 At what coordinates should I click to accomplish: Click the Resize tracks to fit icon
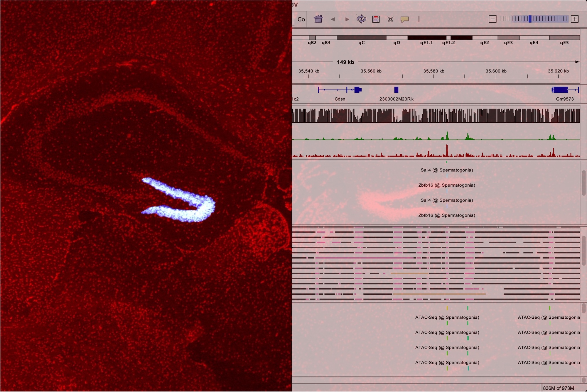coord(390,19)
